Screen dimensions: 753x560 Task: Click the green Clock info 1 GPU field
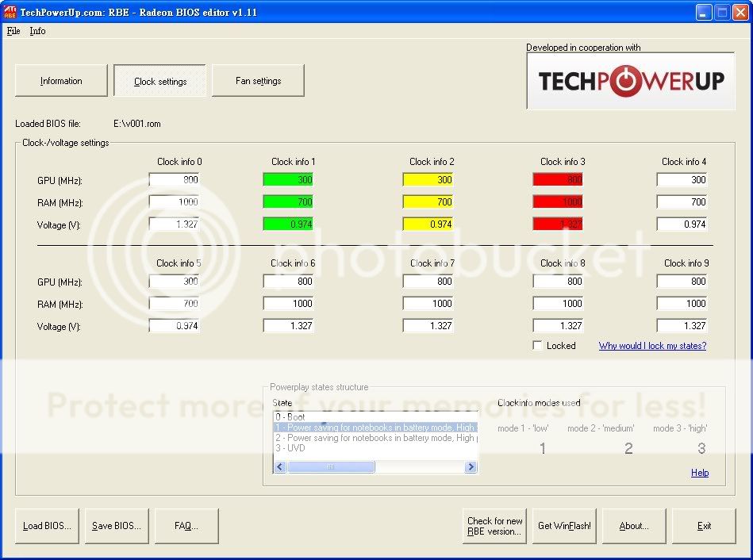coord(289,180)
